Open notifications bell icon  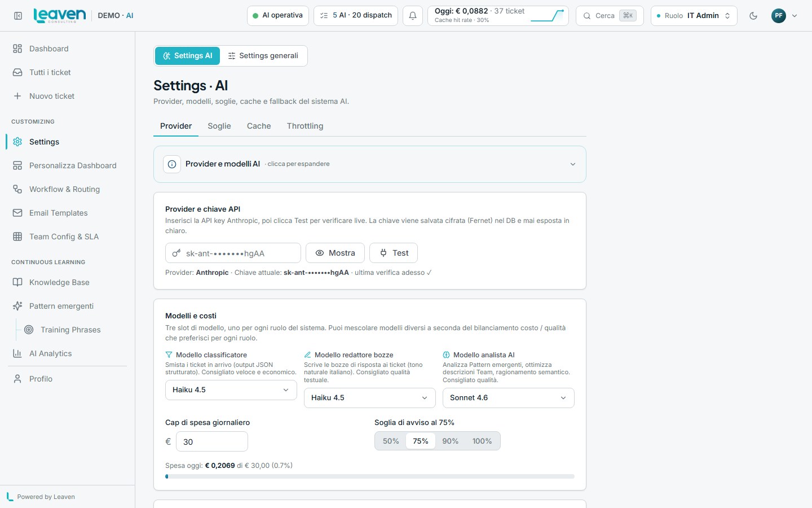point(413,16)
